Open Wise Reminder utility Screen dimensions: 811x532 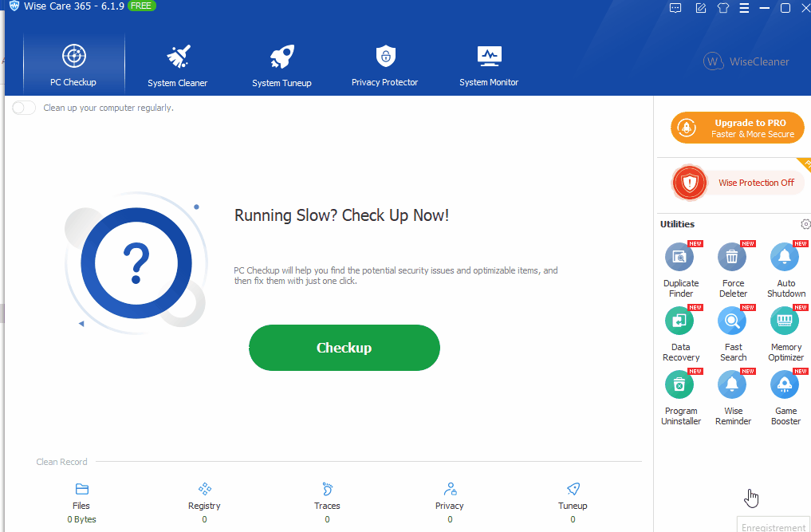pyautogui.click(x=733, y=398)
